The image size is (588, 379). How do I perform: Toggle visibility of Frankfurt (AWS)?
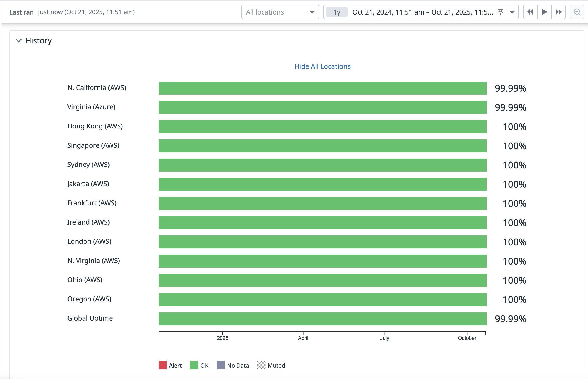point(92,203)
